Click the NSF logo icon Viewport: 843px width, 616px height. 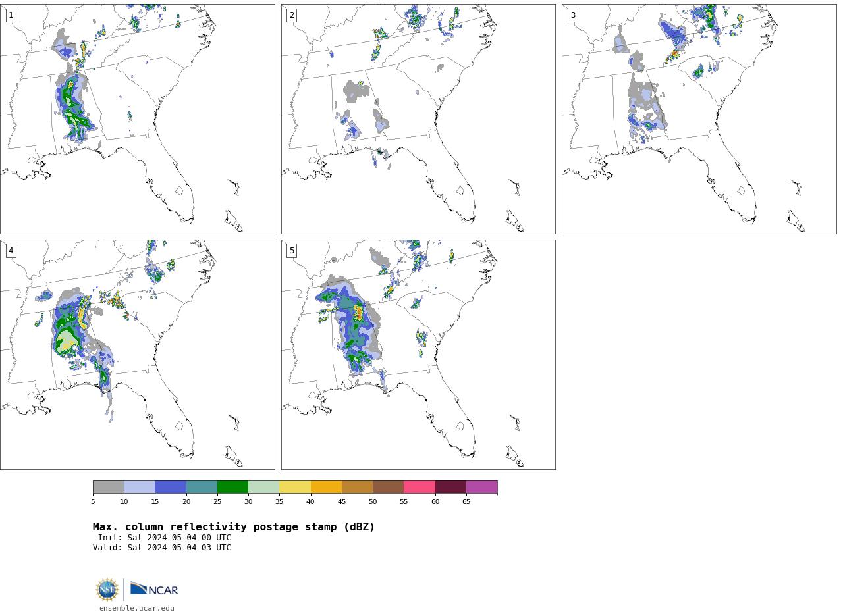[x=107, y=590]
